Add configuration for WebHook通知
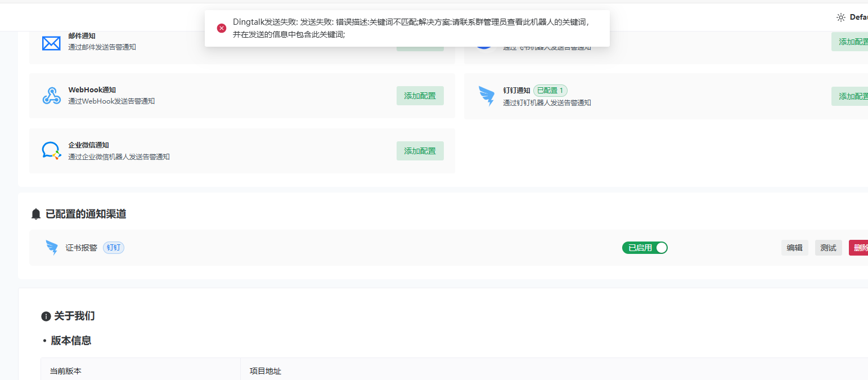This screenshot has width=868, height=380. point(420,96)
